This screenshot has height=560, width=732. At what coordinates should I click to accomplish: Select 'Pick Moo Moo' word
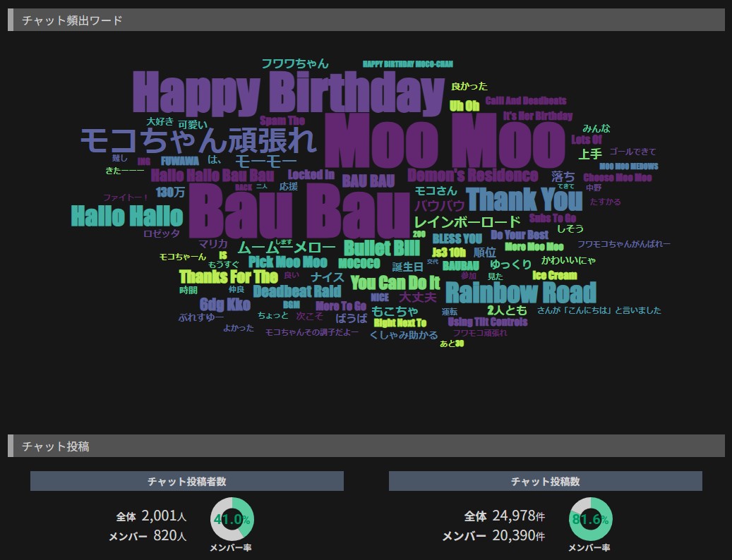287,262
